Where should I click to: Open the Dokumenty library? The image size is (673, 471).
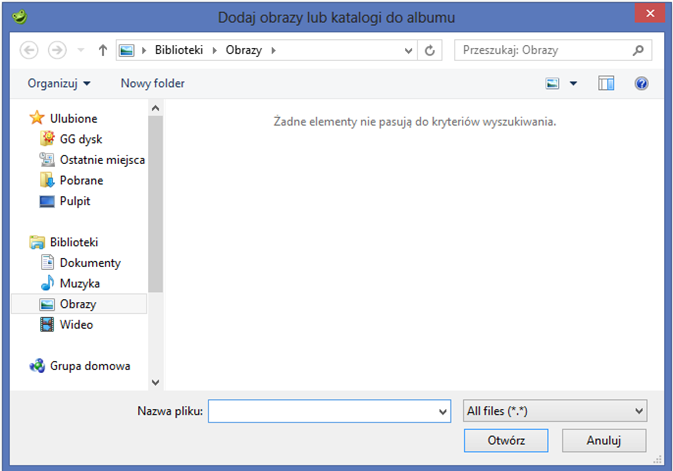(x=90, y=263)
